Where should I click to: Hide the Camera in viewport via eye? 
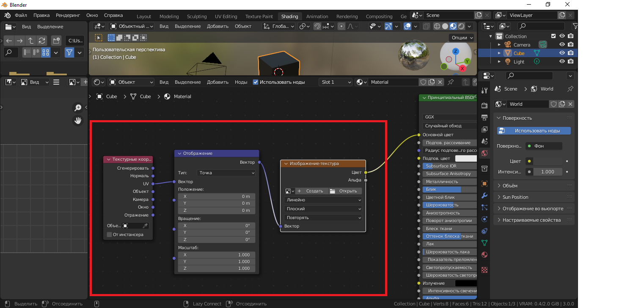click(x=562, y=44)
